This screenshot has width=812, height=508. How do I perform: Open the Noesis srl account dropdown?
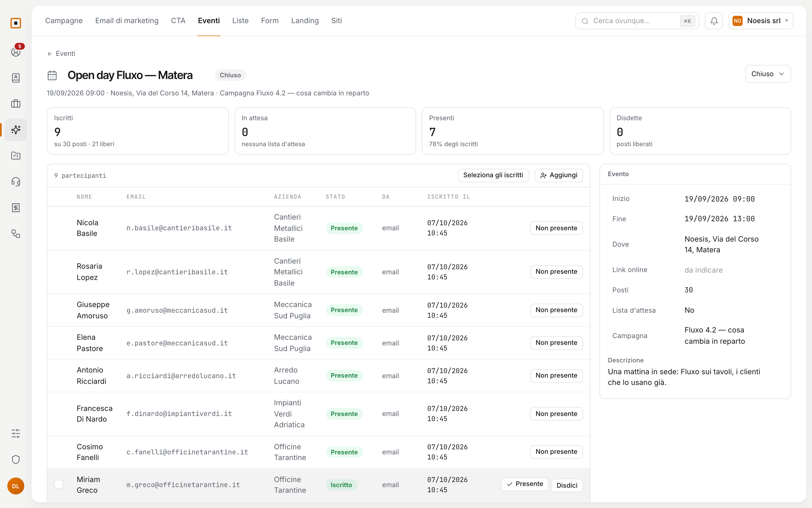(761, 21)
